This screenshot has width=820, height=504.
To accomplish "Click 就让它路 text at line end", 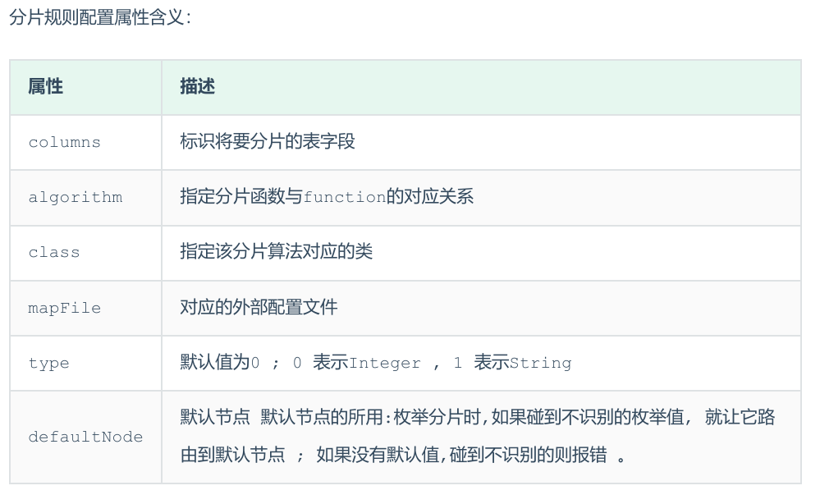I will click(740, 418).
